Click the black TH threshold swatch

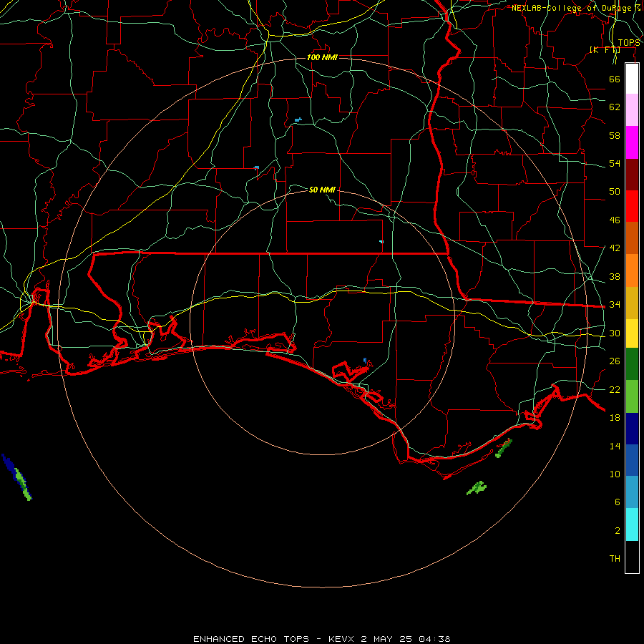(632, 557)
